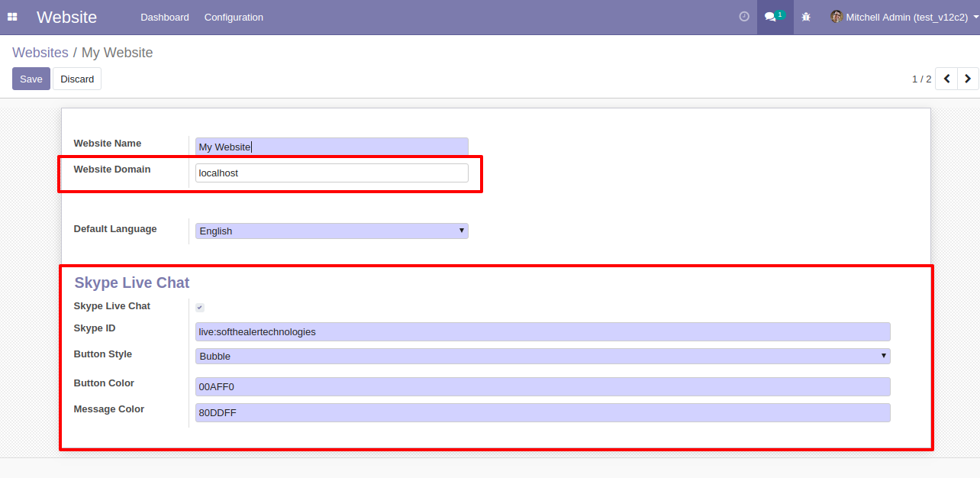Go to previous record arrow
Image resolution: width=980 pixels, height=478 pixels.
pyautogui.click(x=946, y=79)
